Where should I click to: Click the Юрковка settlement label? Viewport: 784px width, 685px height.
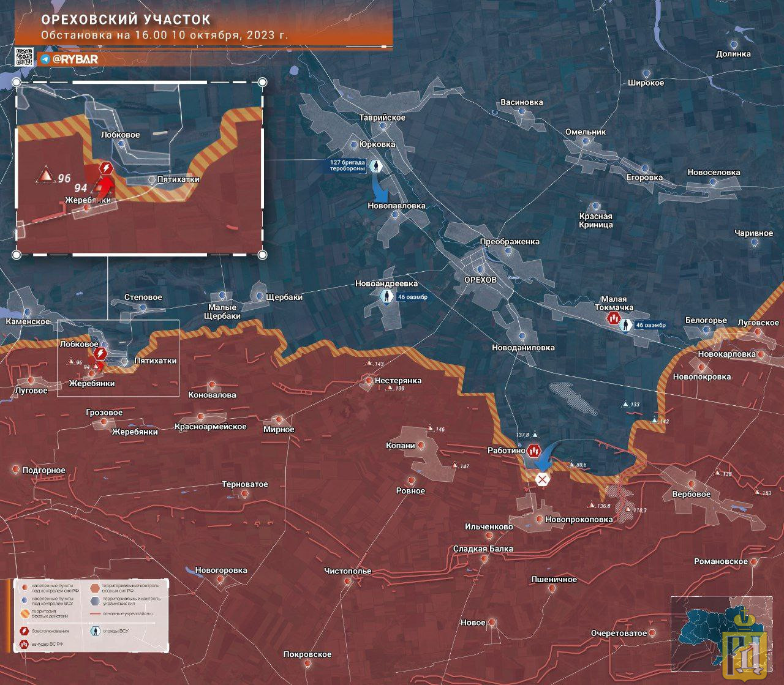click(377, 144)
